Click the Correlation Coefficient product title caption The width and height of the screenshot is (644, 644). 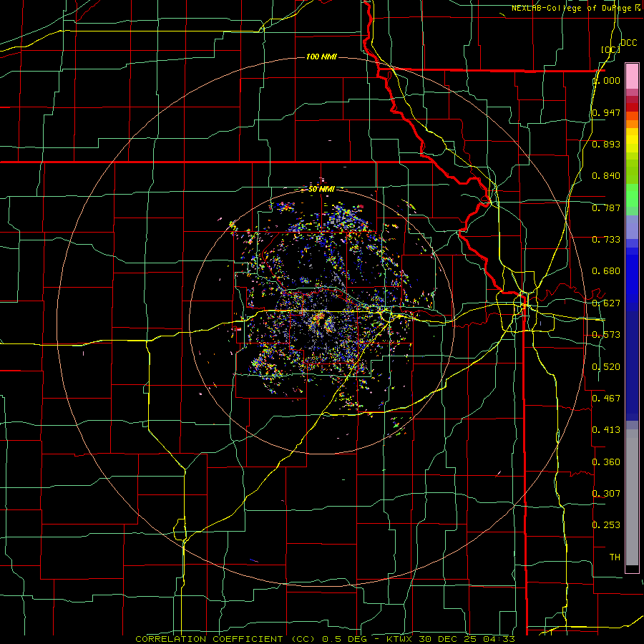326,639
